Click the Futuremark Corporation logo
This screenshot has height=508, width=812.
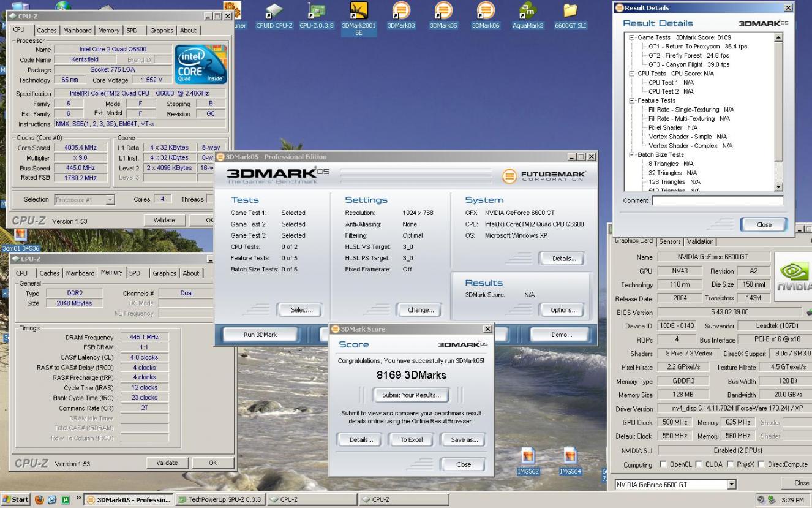pos(544,176)
